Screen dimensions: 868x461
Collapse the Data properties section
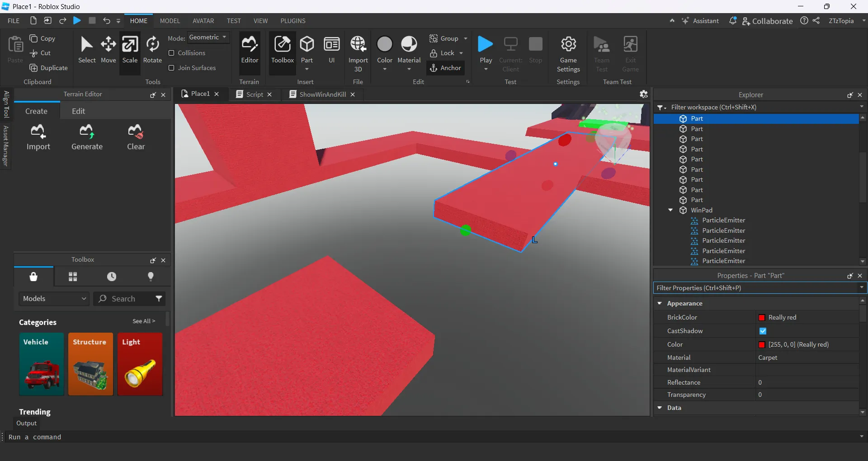[660, 408]
